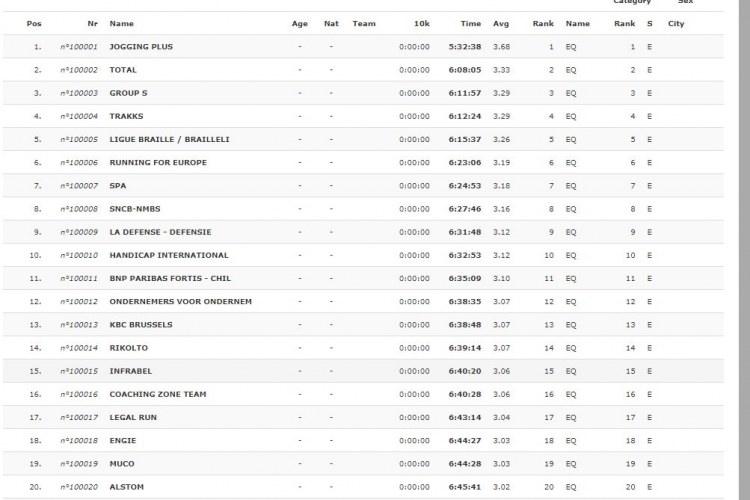The height and width of the screenshot is (500, 750).
Task: Select finish time 6:44:27
Action: click(x=464, y=441)
